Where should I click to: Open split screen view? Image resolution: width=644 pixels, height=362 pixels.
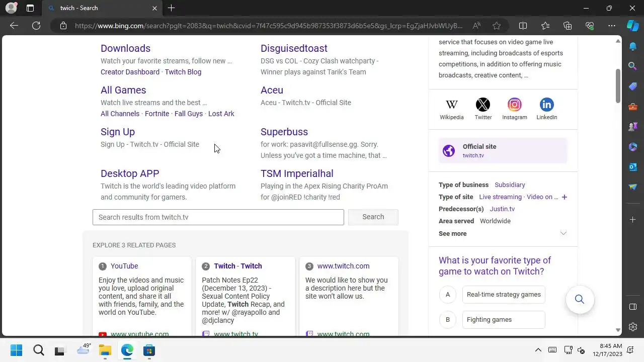coord(523,26)
